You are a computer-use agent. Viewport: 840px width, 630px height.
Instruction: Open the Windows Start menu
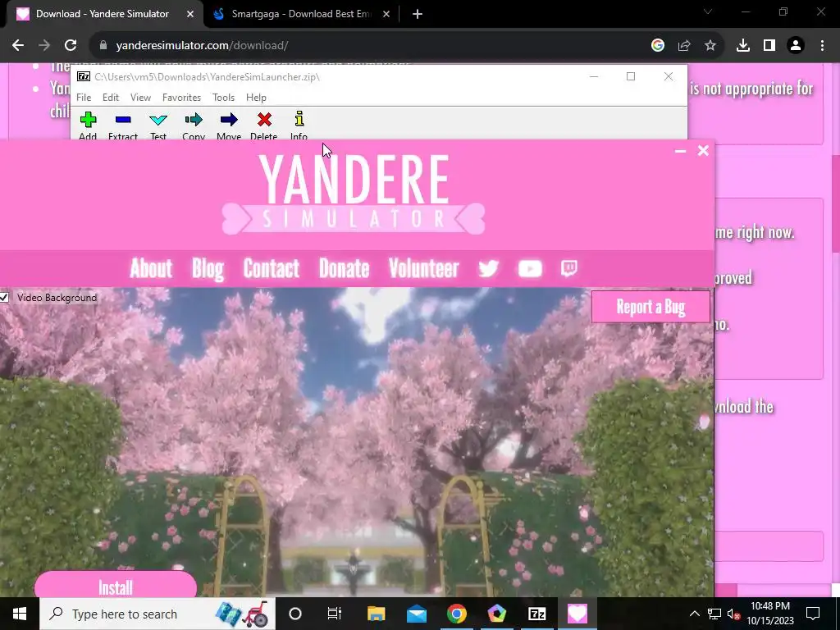pyautogui.click(x=20, y=614)
